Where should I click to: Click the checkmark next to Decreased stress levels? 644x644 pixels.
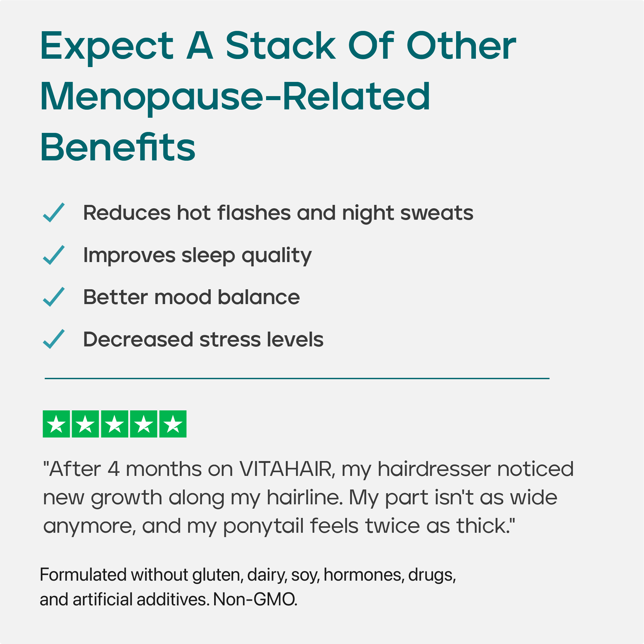coord(54,339)
